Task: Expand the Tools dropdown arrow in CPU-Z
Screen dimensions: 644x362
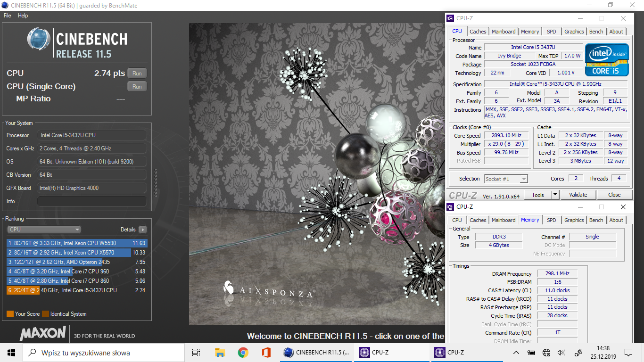Action: pyautogui.click(x=555, y=195)
